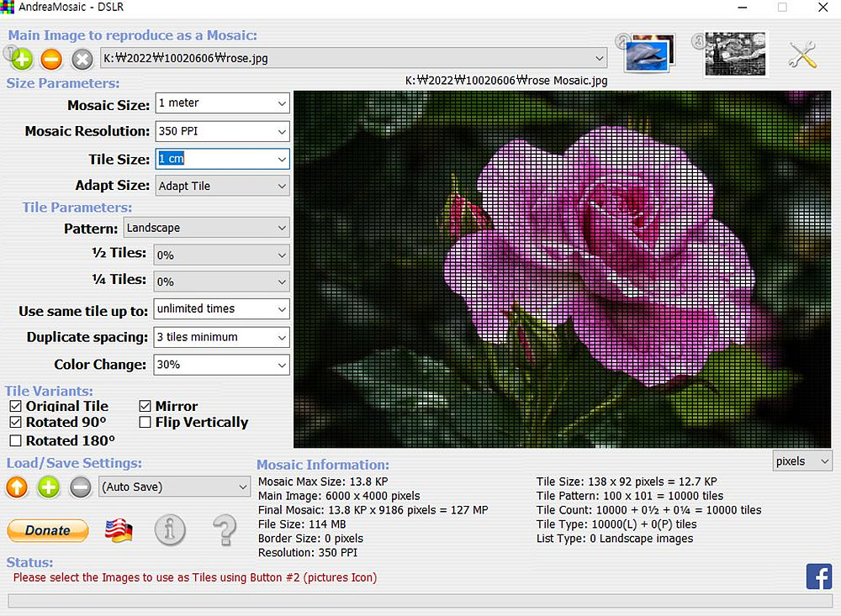Screen dimensions: 841x616
Task: Minimize the AndreaMosaic window
Action: coord(743,8)
